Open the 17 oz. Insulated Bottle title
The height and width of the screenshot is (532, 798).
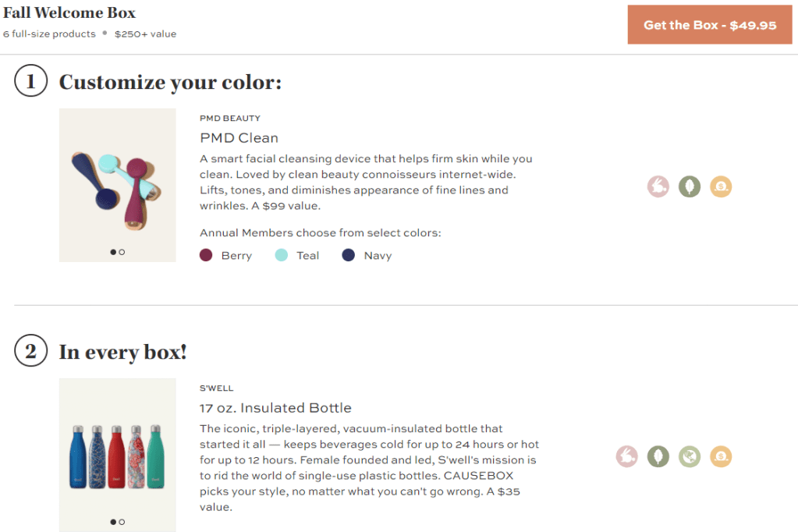(x=275, y=408)
